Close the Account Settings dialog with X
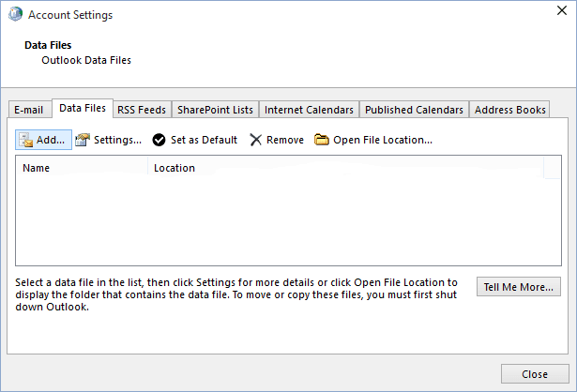This screenshot has width=577, height=392. (x=562, y=10)
